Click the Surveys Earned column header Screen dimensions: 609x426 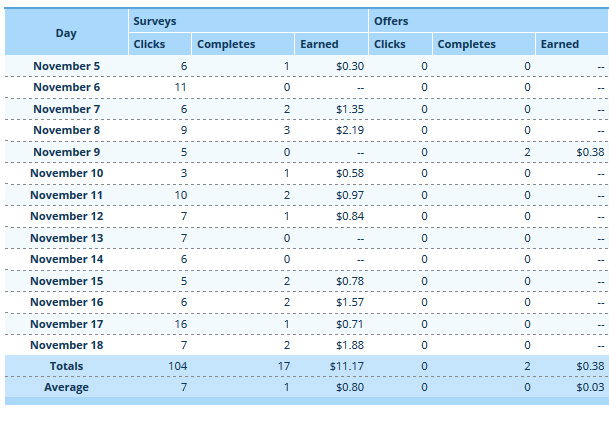[319, 44]
